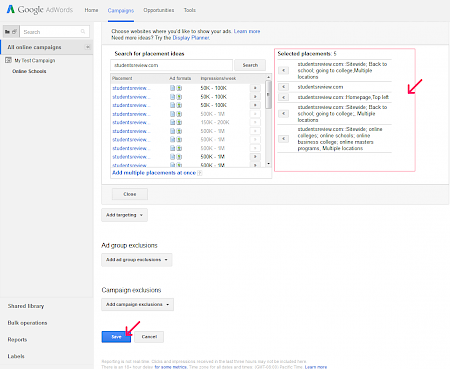Expand the Add ad group exclusions dropdown
Image resolution: width=450 pixels, height=369 pixels.
(x=137, y=260)
